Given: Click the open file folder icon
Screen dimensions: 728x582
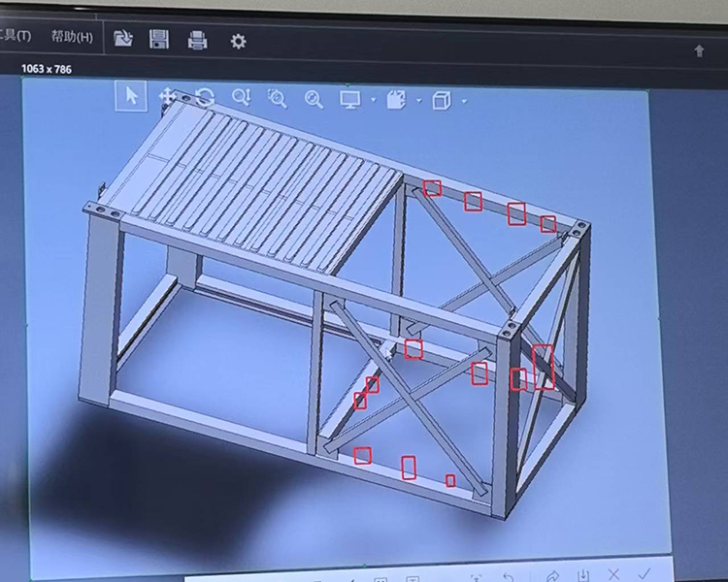Looking at the screenshot, I should pos(123,39).
